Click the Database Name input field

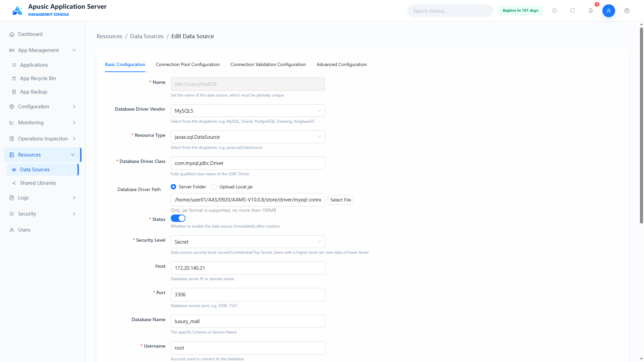pyautogui.click(x=248, y=321)
